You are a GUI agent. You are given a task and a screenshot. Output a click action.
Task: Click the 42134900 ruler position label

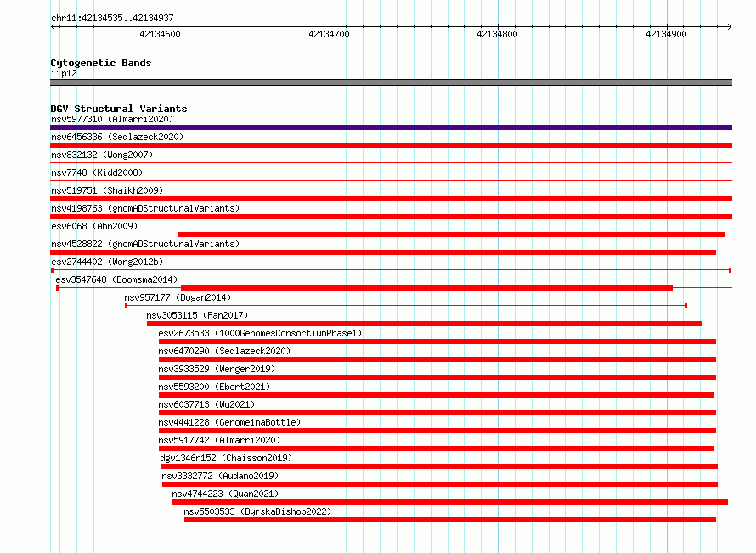(x=666, y=34)
